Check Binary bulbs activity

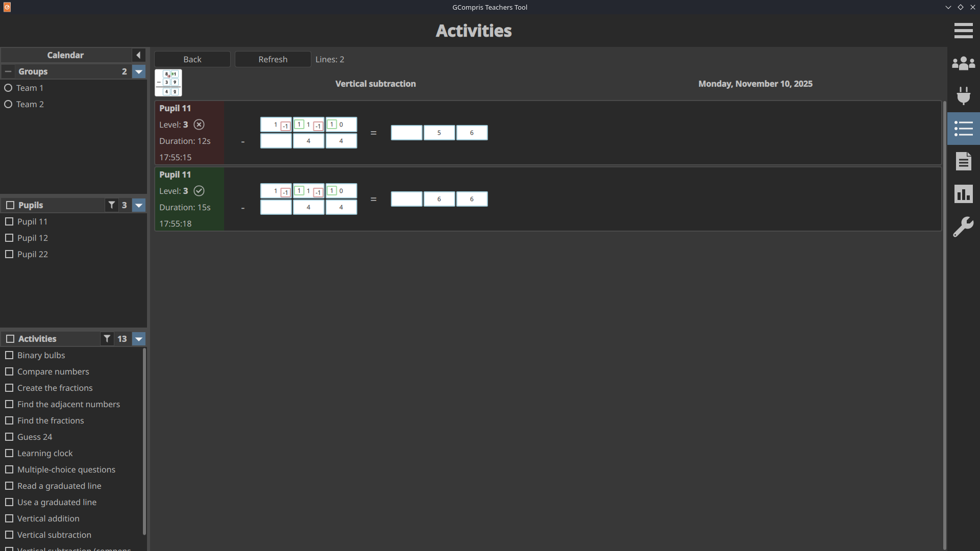coord(9,355)
